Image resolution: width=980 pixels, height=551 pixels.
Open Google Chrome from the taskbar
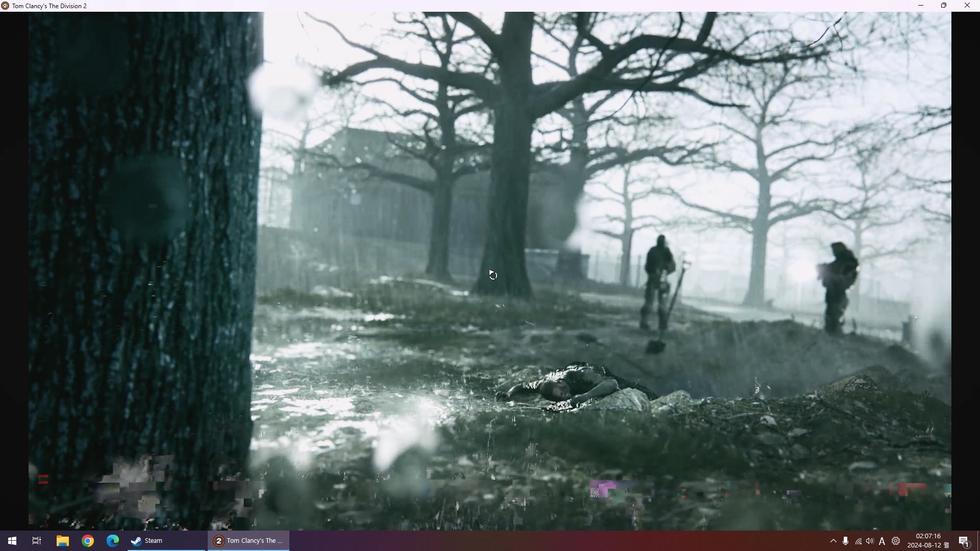88,541
